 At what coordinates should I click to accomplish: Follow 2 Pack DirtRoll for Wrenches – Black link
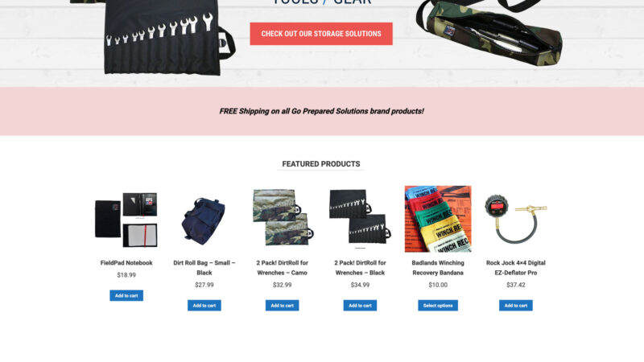click(360, 268)
